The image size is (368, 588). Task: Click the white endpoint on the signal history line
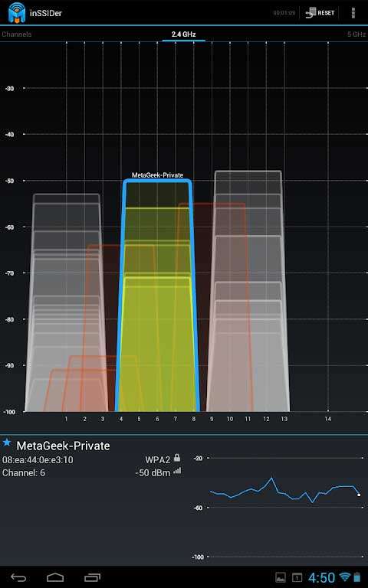click(x=359, y=495)
